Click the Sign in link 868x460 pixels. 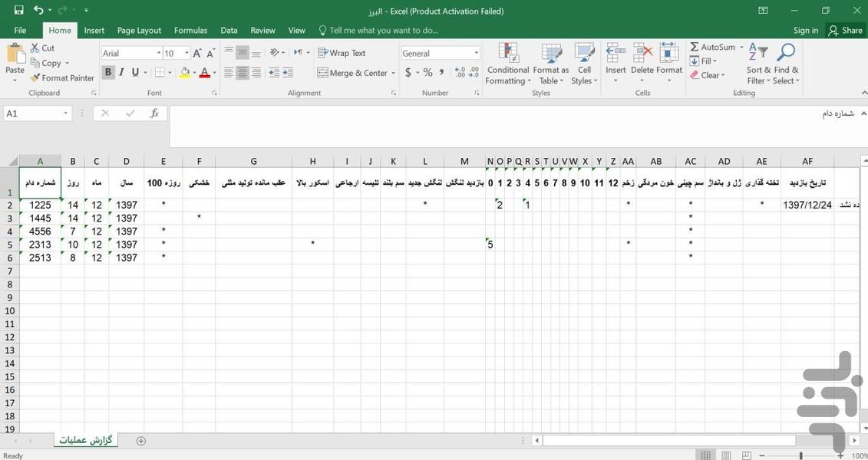[x=805, y=31]
